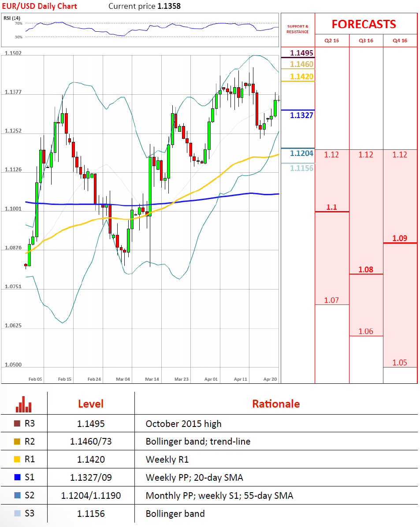
Task: Click the EUR/USD Daily Chart title
Action: pos(40,6)
